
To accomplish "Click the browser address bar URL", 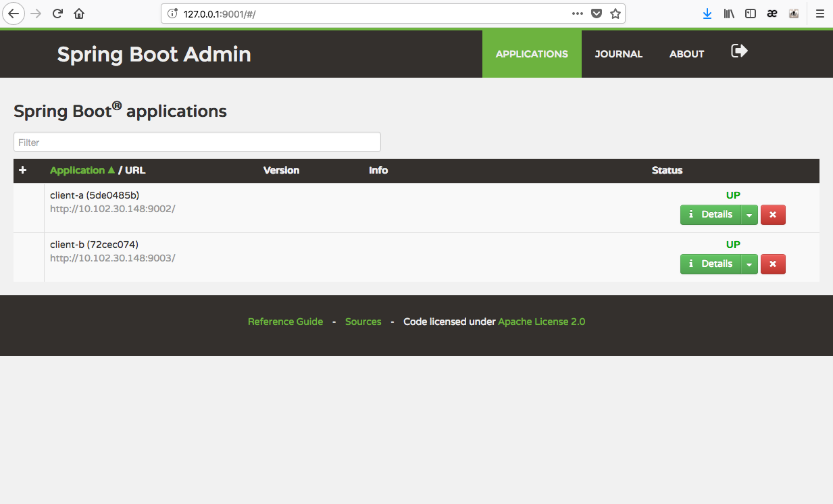I will pyautogui.click(x=220, y=14).
